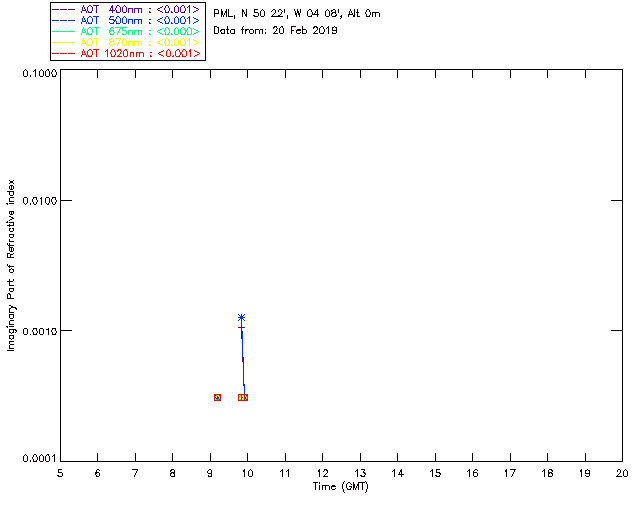640x512 pixels.
Task: Click the x-axis tick label 10
Action: tap(247, 473)
